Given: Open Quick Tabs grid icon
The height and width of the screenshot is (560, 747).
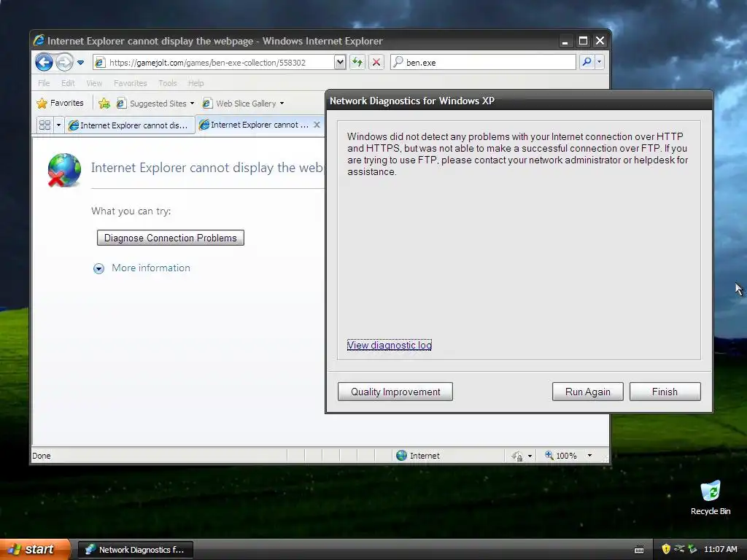Looking at the screenshot, I should 44,125.
